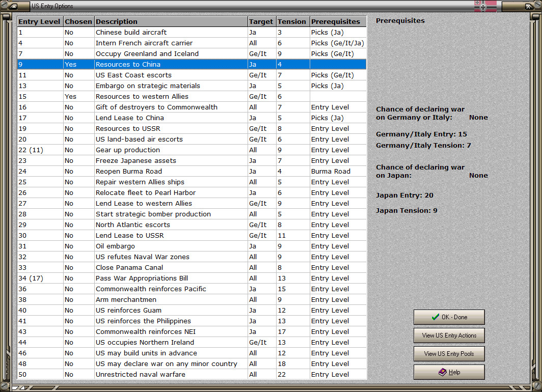Click 'Picks (Ge/It/Ja)' prerequisite cell
The image size is (542, 392).
click(x=338, y=43)
